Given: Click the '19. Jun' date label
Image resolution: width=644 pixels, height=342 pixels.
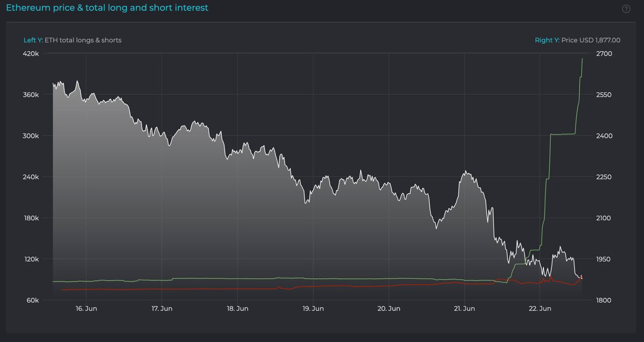Looking at the screenshot, I should 313,308.
